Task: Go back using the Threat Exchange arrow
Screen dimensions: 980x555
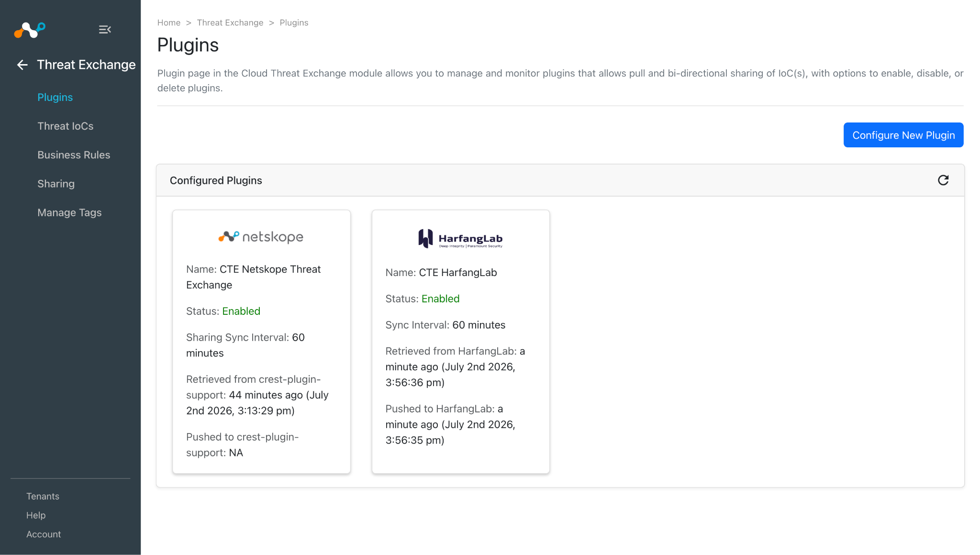Action: tap(22, 65)
